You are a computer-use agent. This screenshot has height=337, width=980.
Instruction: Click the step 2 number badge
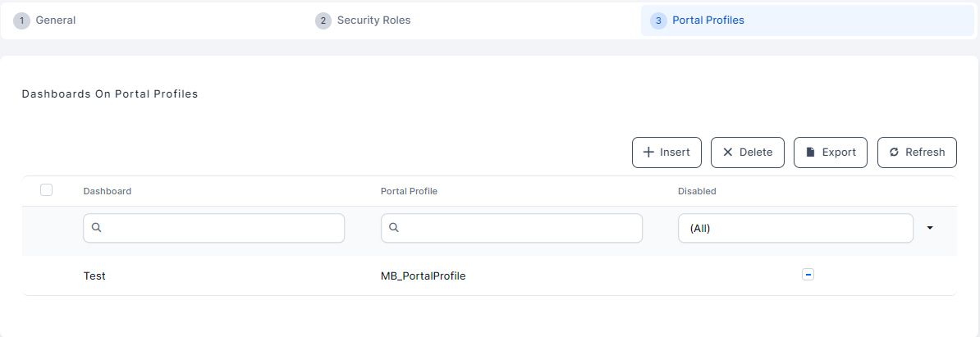(323, 20)
